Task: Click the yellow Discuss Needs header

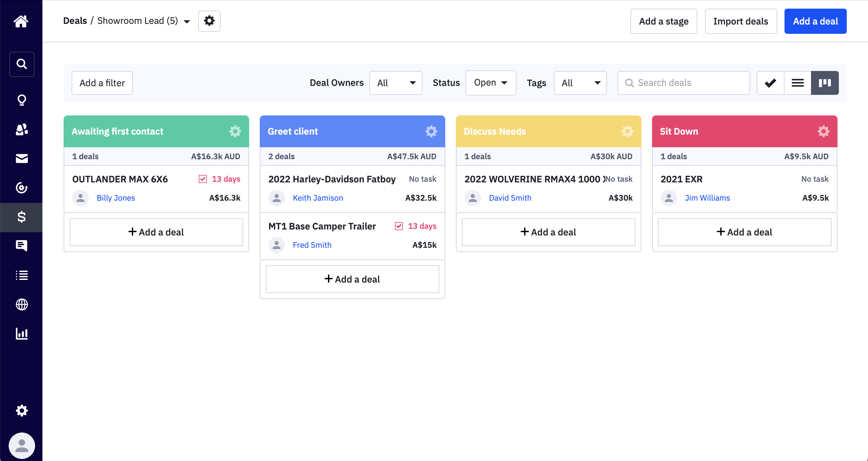Action: pos(548,131)
